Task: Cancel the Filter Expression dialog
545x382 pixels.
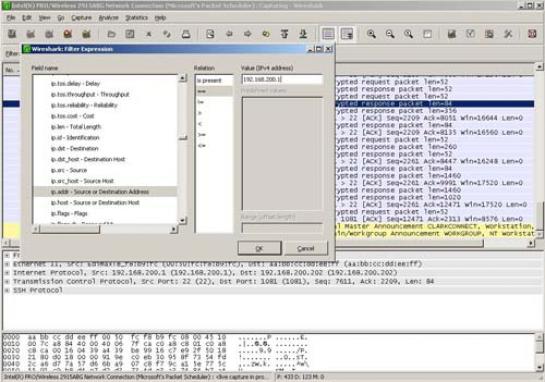Action: [306, 248]
